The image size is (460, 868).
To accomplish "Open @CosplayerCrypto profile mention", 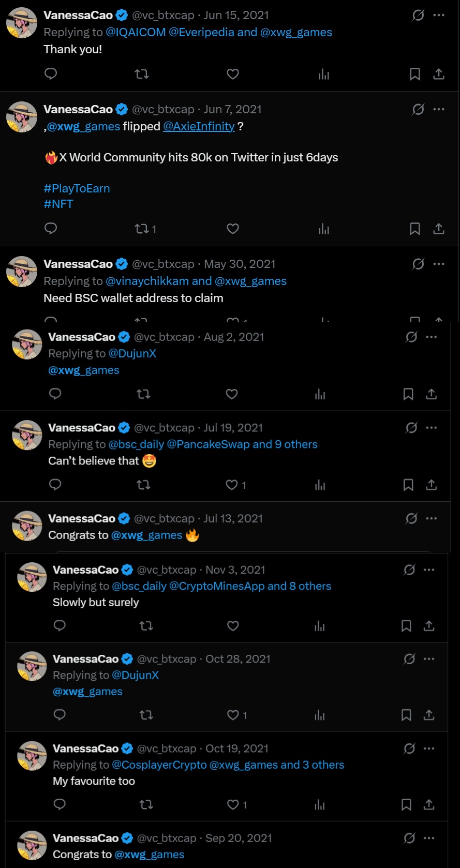I will point(159,765).
